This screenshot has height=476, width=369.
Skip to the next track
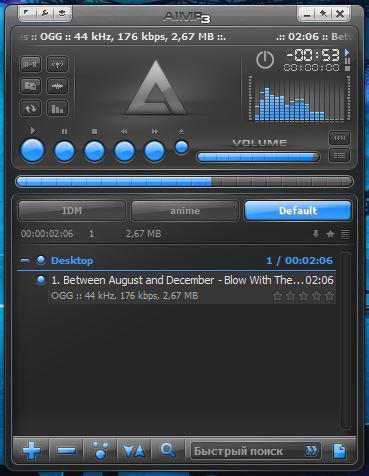click(x=154, y=151)
